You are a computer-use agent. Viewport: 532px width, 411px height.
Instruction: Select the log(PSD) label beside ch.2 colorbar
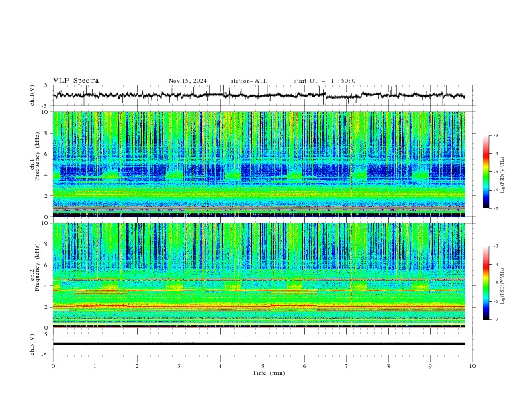coord(502,285)
